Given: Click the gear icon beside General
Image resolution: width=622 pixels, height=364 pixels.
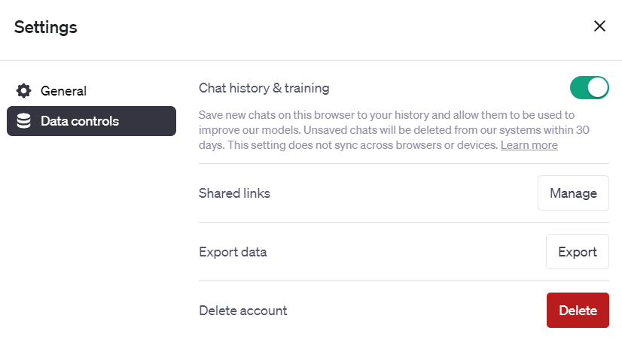Looking at the screenshot, I should (23, 91).
